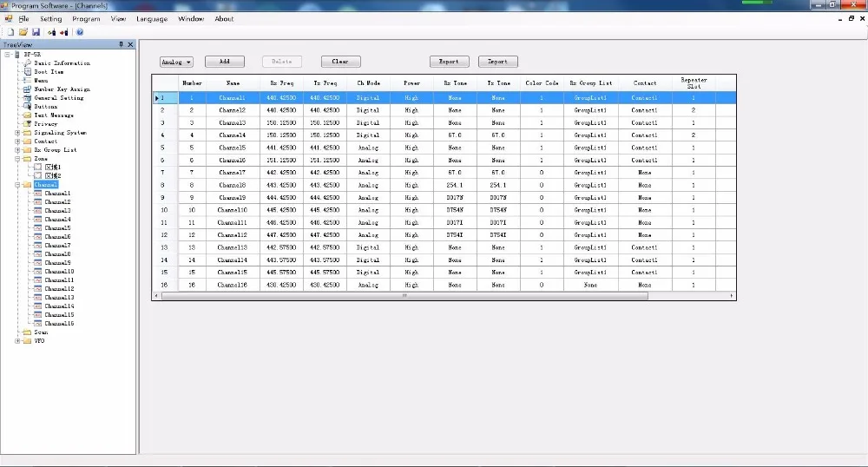The height and width of the screenshot is (467, 868).
Task: Collapse the Zone tree node
Action: (x=17, y=159)
